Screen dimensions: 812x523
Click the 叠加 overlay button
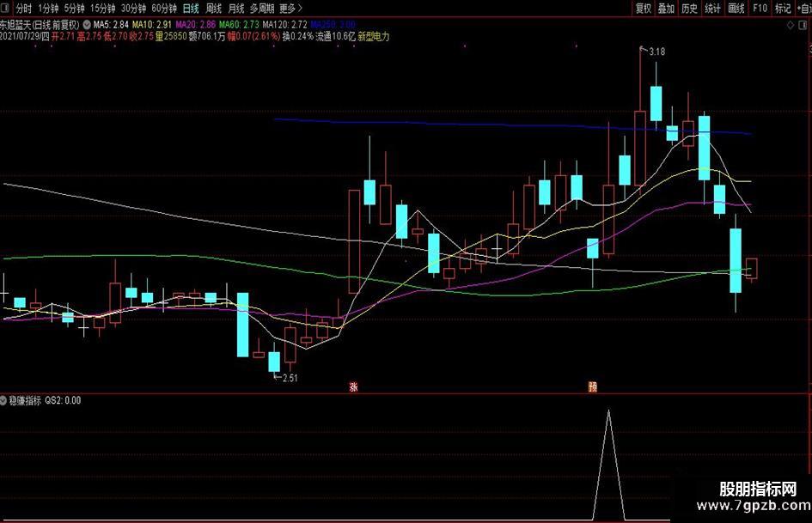pos(666,8)
